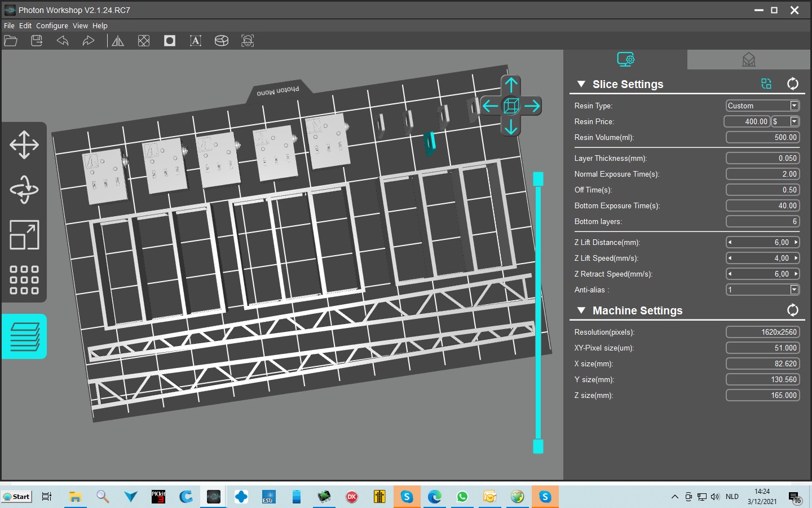Screen dimensions: 812x508
Task: Reset view with the center cube icon
Action: click(x=511, y=106)
